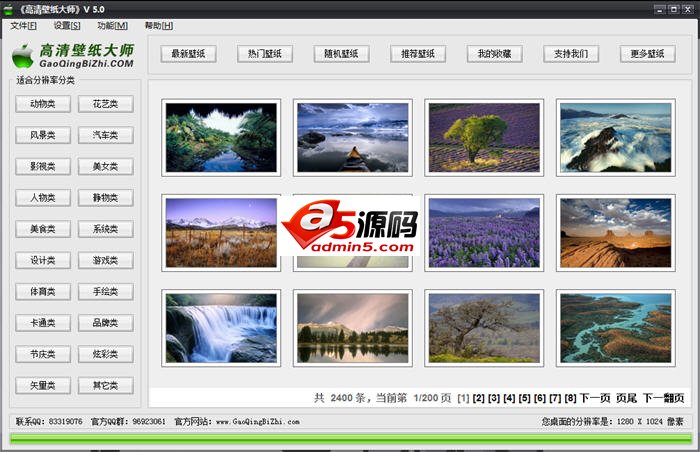Open the 功能[M] menu
Screen dimensions: 700x452
tap(112, 26)
